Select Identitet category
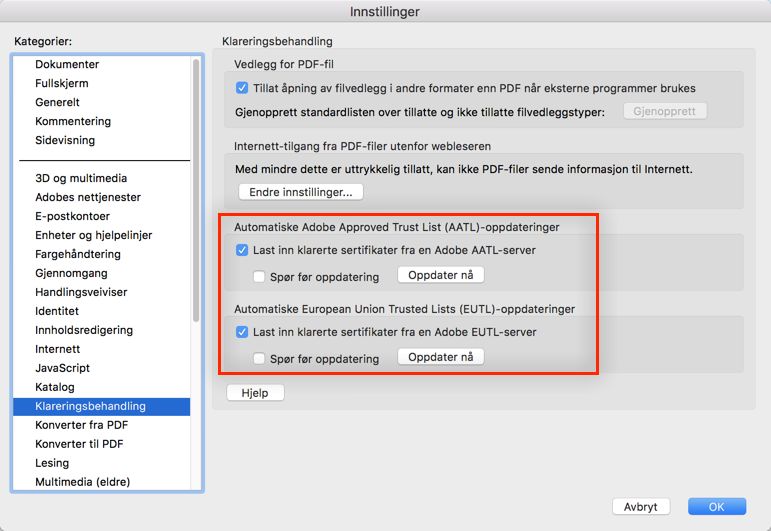 102,311
